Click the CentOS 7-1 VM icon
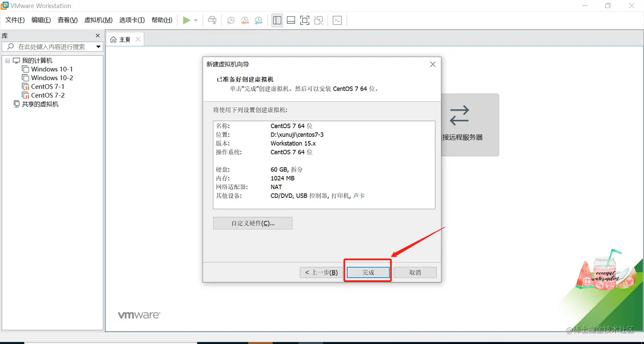This screenshot has height=344, width=644. click(x=25, y=87)
